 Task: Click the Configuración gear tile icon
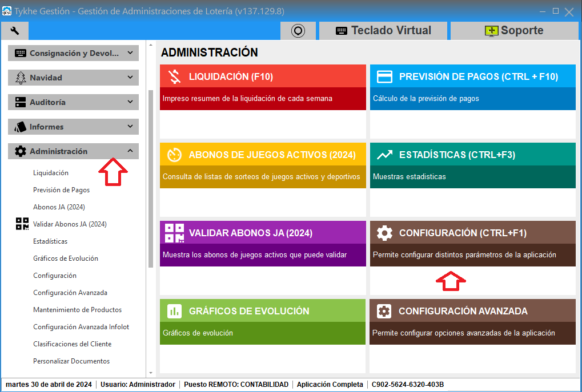[384, 233]
